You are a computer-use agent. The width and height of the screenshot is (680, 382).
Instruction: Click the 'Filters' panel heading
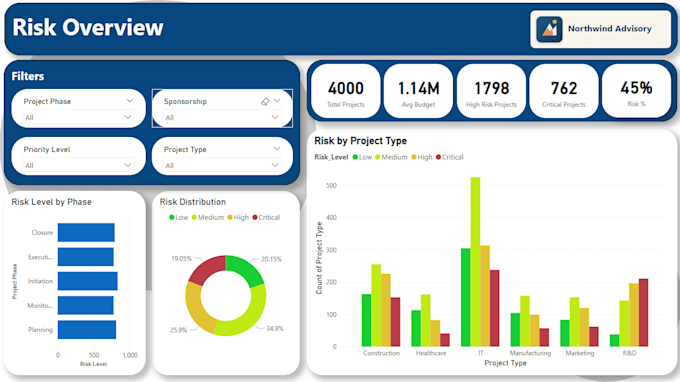pos(28,76)
